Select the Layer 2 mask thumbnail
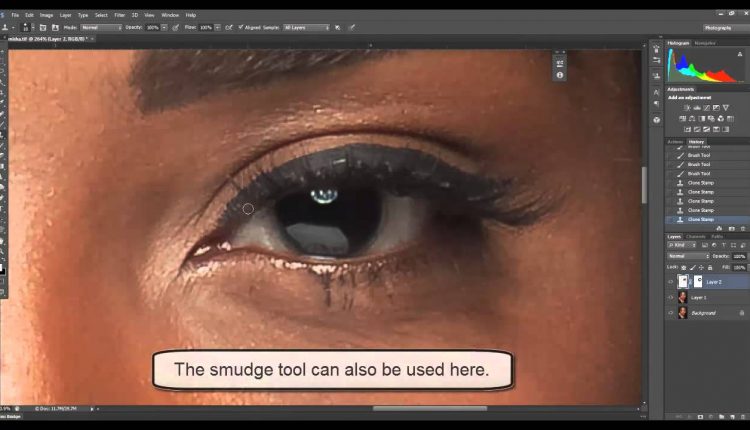 698,282
